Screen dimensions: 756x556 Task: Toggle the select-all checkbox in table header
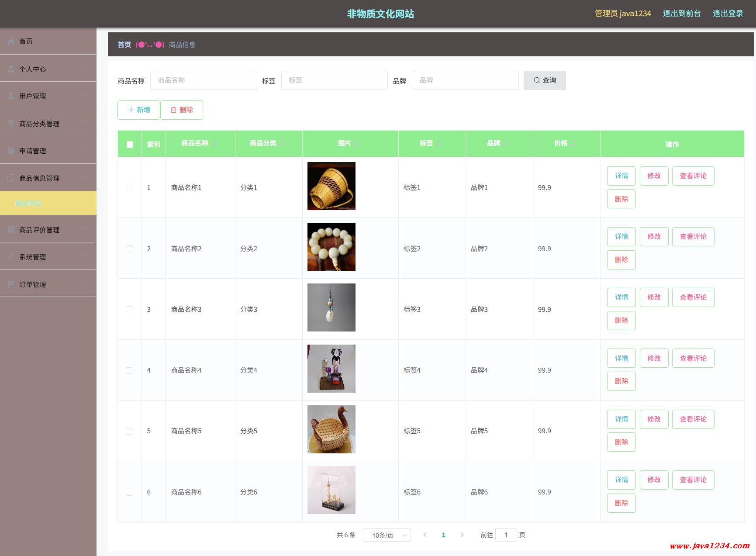130,144
